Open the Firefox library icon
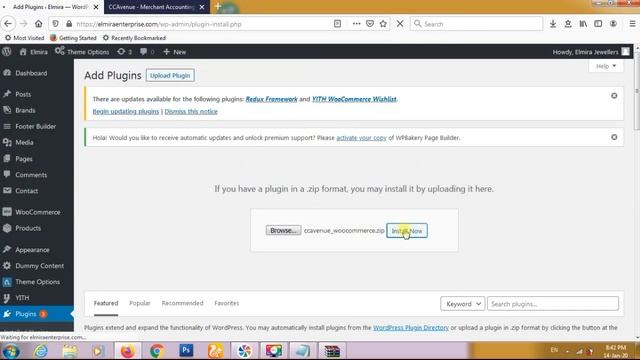640x360 pixels. pyautogui.click(x=583, y=24)
